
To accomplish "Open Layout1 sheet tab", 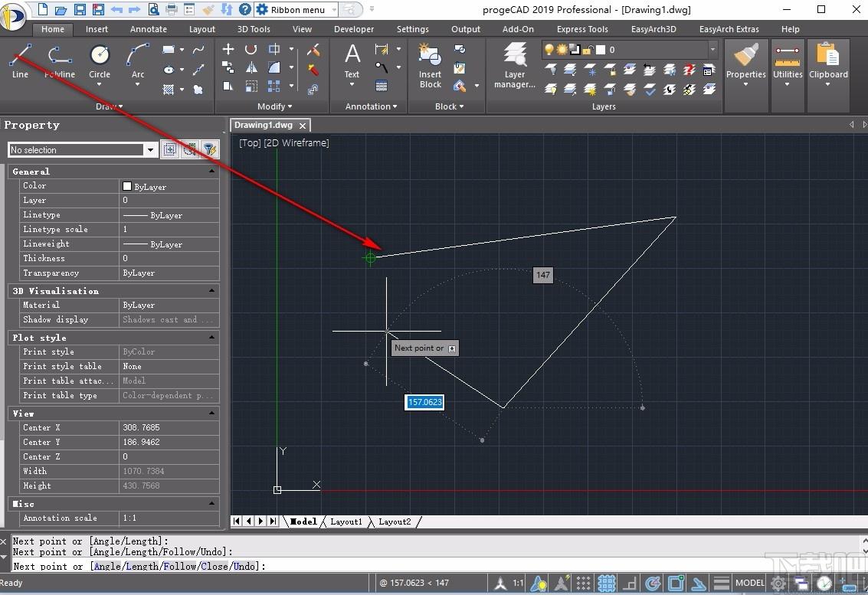I will [x=346, y=521].
